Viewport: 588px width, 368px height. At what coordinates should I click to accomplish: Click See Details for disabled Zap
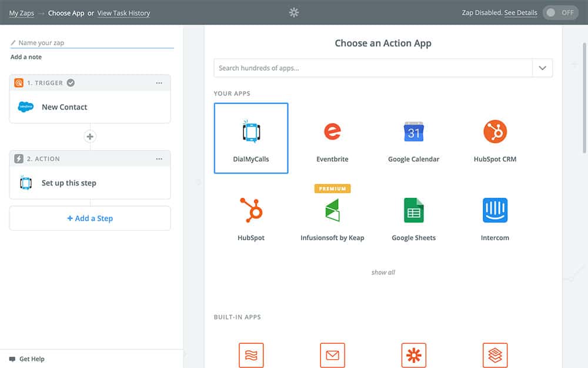520,13
